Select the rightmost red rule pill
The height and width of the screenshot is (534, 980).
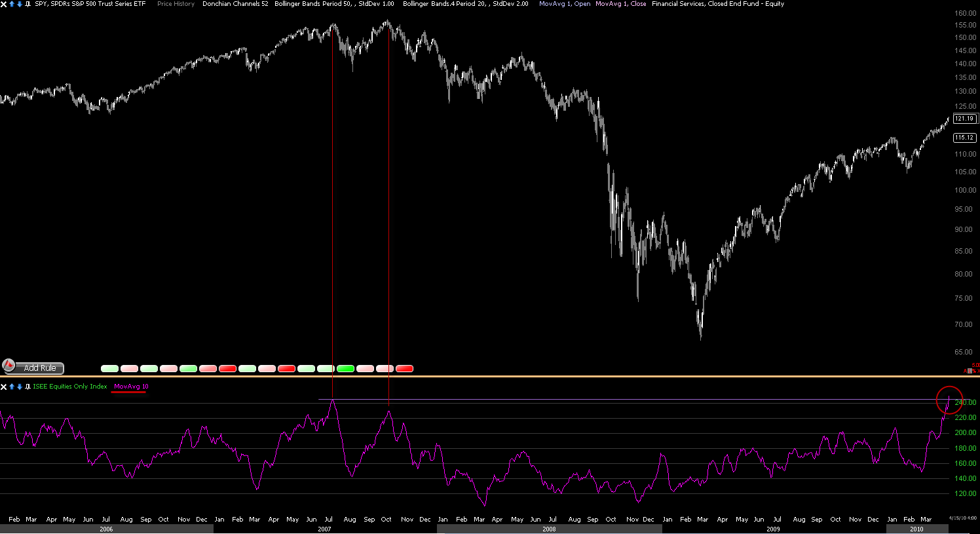405,369
